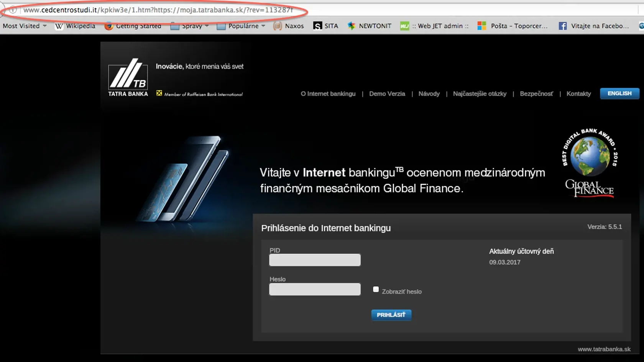Switch language with the ENGLISH button
644x362 pixels.
click(x=619, y=93)
